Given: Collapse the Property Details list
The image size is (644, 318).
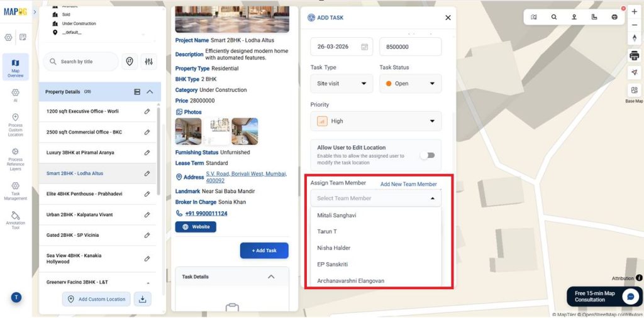Looking at the screenshot, I should (150, 92).
